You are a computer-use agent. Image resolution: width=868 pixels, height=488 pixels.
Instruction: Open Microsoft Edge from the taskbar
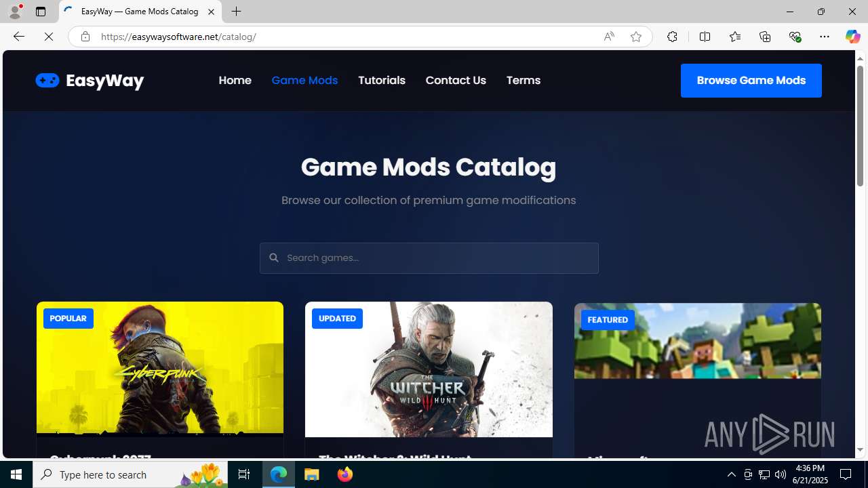[279, 474]
